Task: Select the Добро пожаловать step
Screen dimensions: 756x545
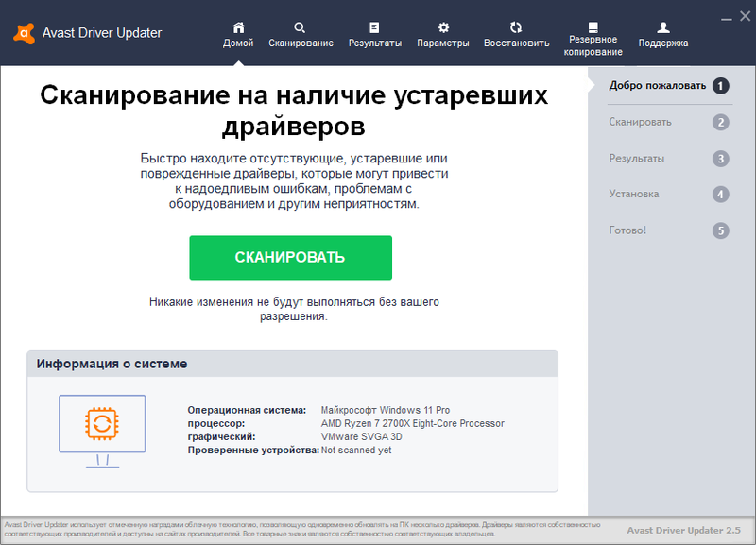Action: [653, 86]
